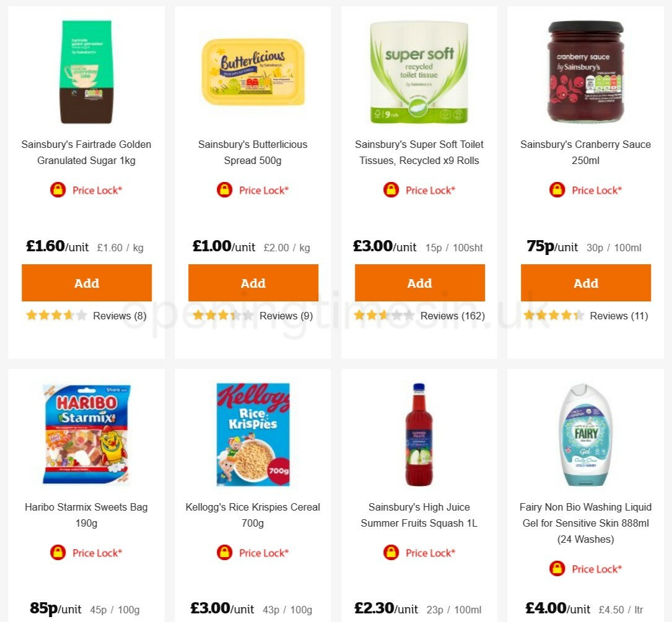The width and height of the screenshot is (672, 622).
Task: Select the Haribo Starmix product title
Action: (x=86, y=515)
